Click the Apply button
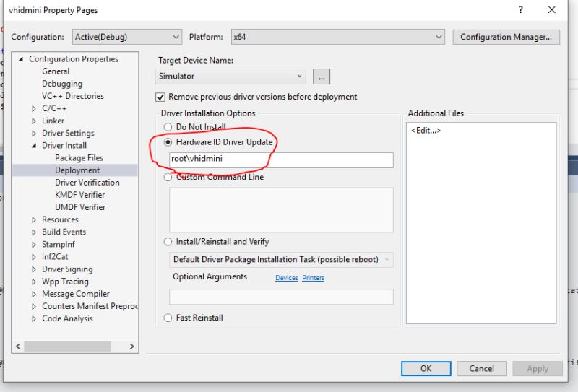578x392 pixels. click(x=538, y=368)
